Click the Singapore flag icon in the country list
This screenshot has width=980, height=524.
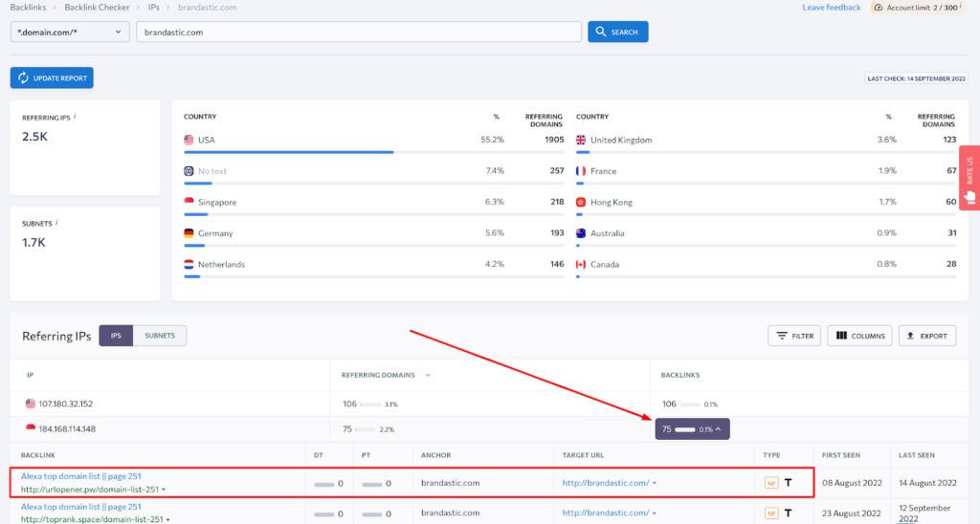(x=189, y=201)
